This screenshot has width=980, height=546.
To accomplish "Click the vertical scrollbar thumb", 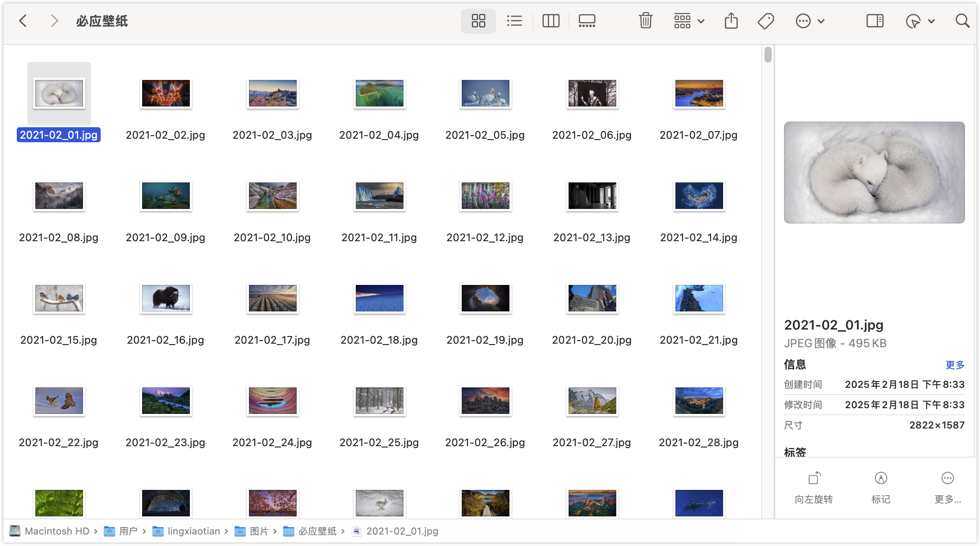I will pyautogui.click(x=768, y=55).
